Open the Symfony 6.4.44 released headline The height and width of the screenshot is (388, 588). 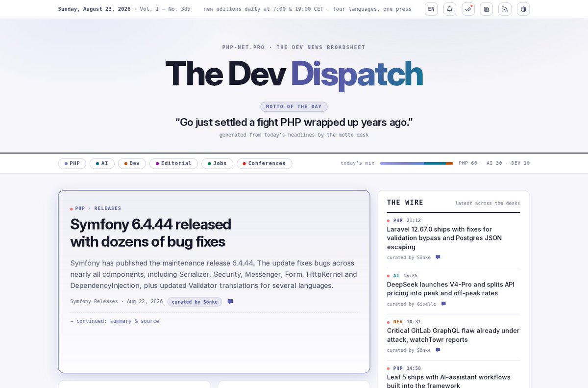click(151, 233)
